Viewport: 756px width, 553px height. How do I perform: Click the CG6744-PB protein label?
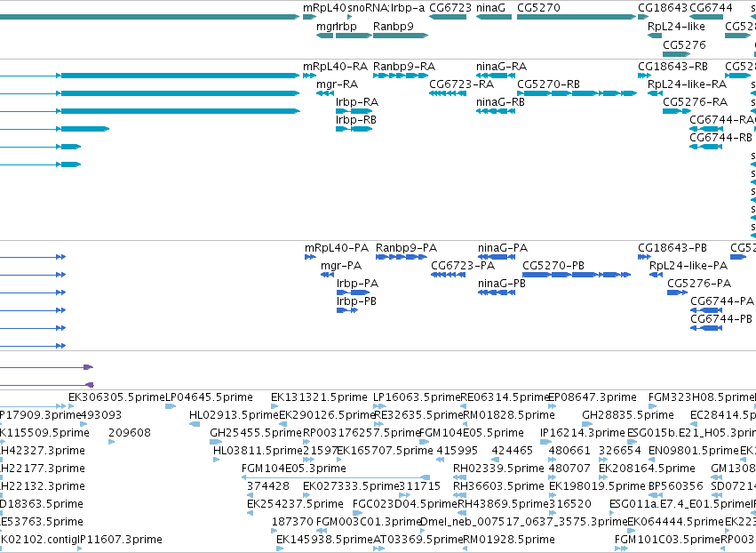point(721,319)
